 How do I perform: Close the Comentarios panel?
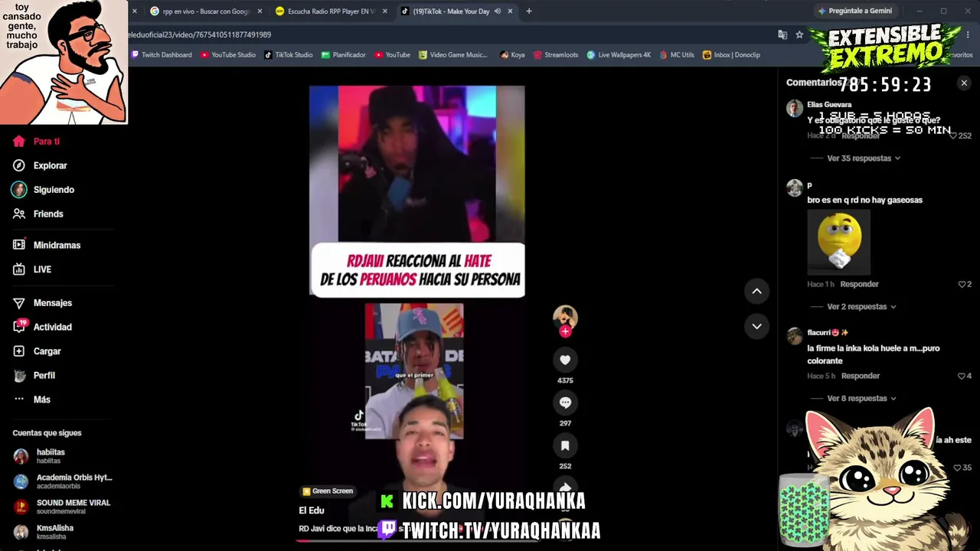964,83
